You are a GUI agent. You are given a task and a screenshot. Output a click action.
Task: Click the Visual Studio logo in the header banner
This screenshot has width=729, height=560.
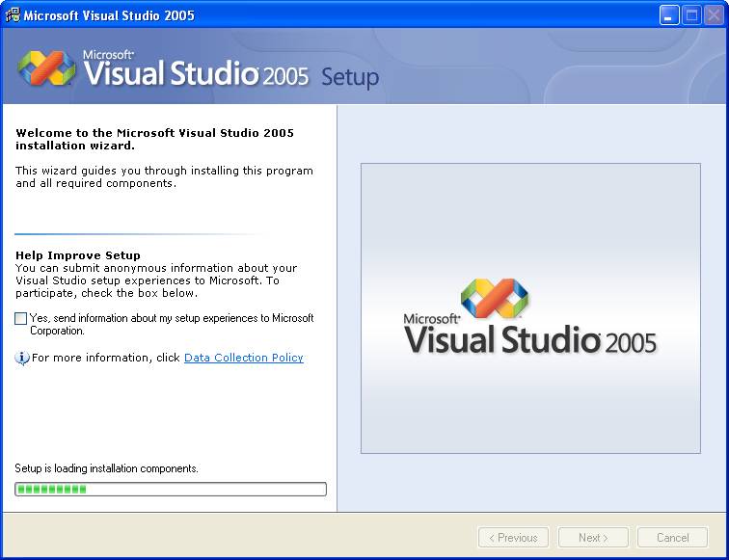tap(46, 68)
